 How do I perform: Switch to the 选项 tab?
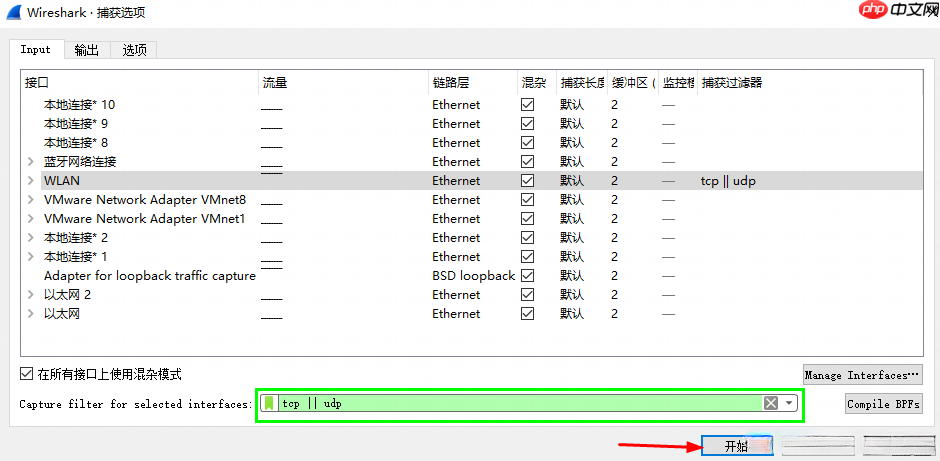[134, 50]
